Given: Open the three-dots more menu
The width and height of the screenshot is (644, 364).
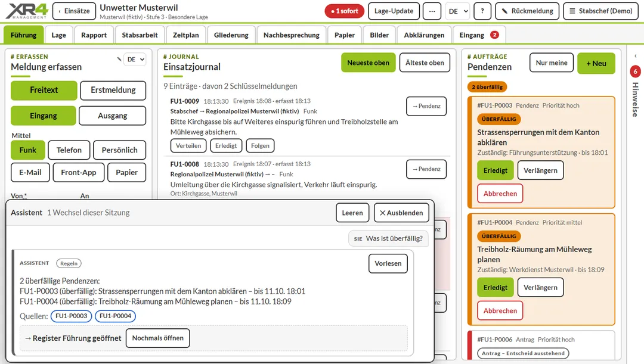Looking at the screenshot, I should (432, 11).
